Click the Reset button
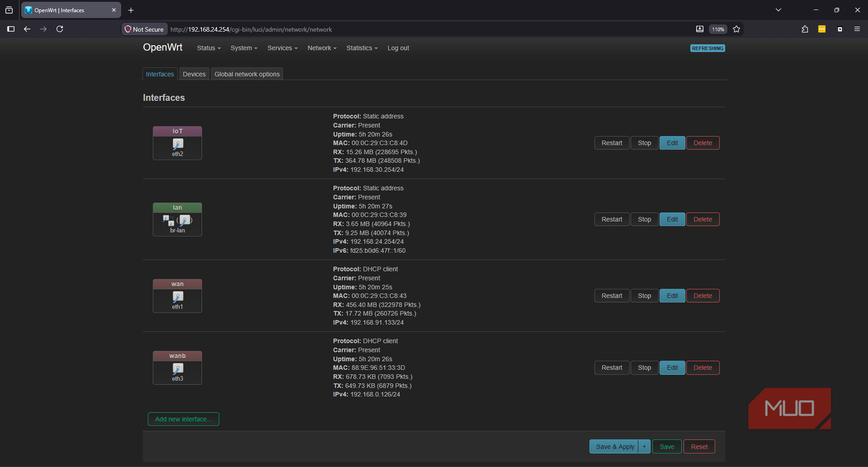Viewport: 868px width, 467px height. point(699,447)
